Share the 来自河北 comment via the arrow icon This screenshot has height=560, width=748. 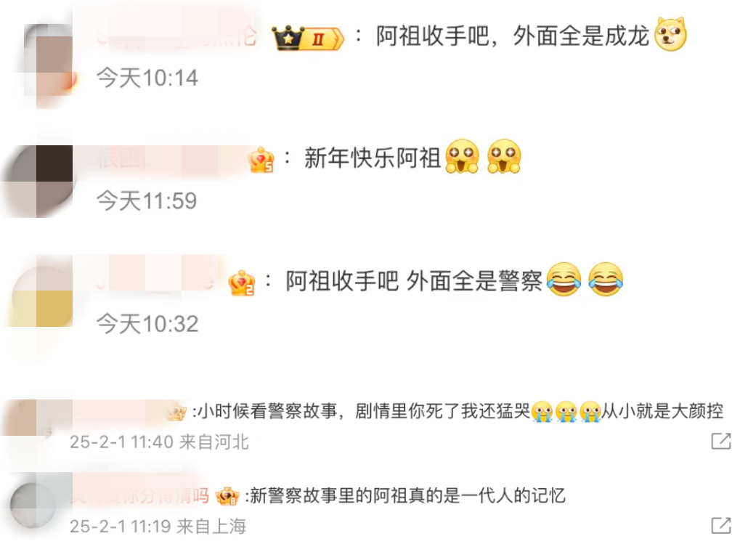[x=721, y=441]
